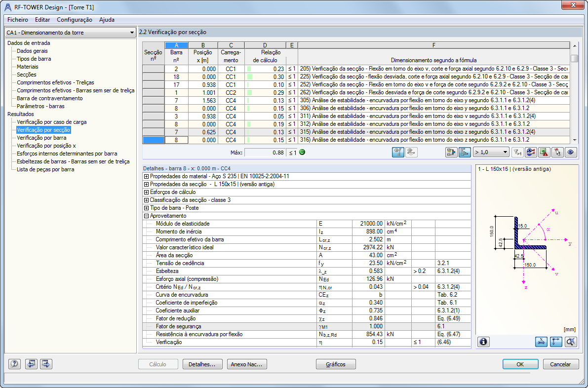The width and height of the screenshot is (588, 388).
Task: Open Barra de contraventamento item
Action: pos(49,98)
